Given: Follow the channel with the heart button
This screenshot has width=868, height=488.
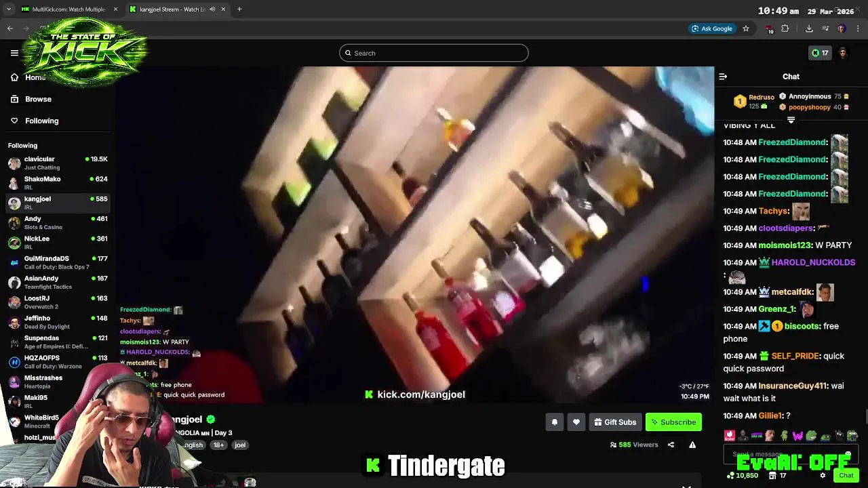Looking at the screenshot, I should click(576, 422).
